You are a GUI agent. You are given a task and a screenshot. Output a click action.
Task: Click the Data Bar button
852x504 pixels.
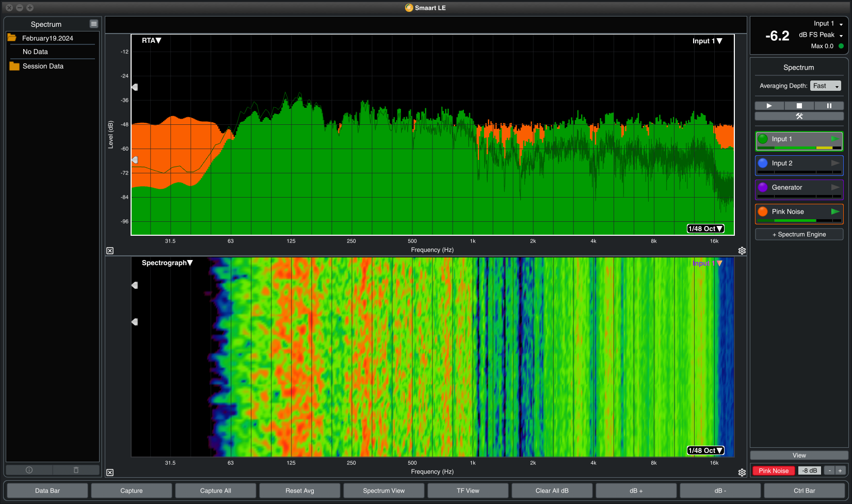pos(47,491)
